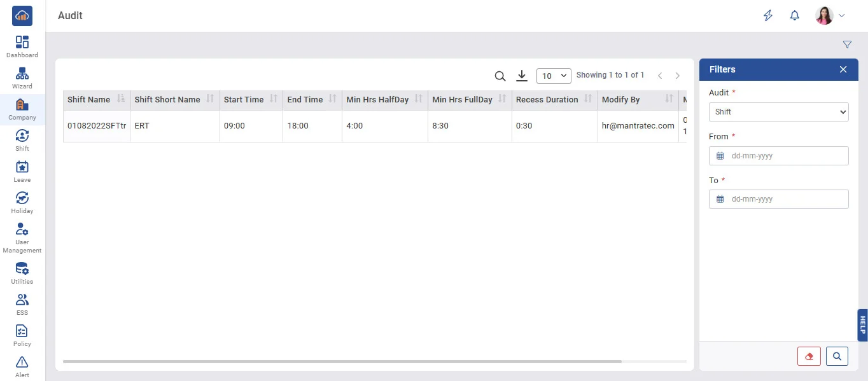Apply filters with the search button

(x=837, y=356)
